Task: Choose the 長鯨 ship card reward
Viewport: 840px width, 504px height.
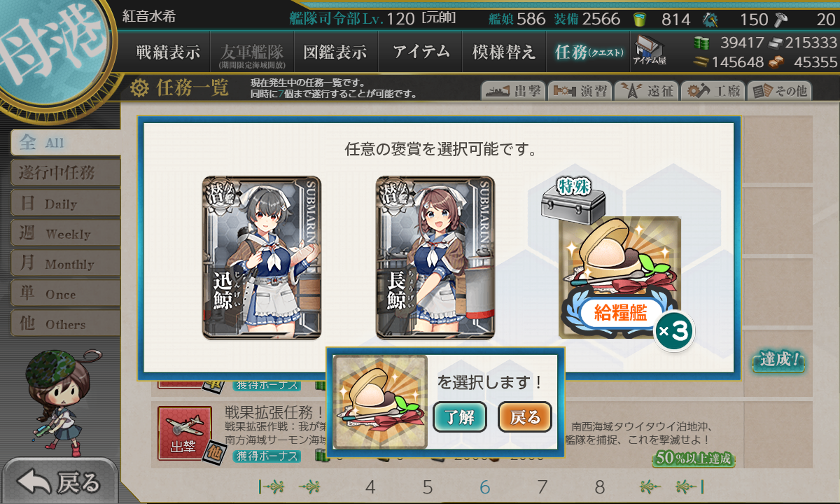Action: coord(435,258)
